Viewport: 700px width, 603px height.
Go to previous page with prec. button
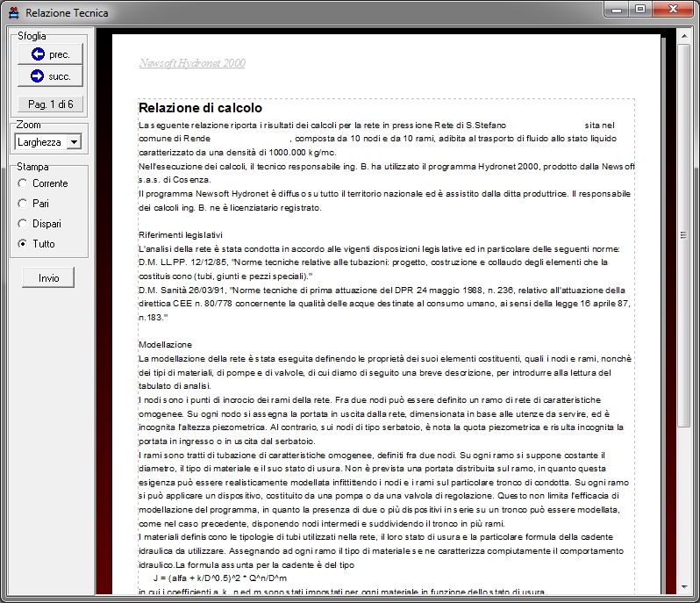(x=51, y=54)
